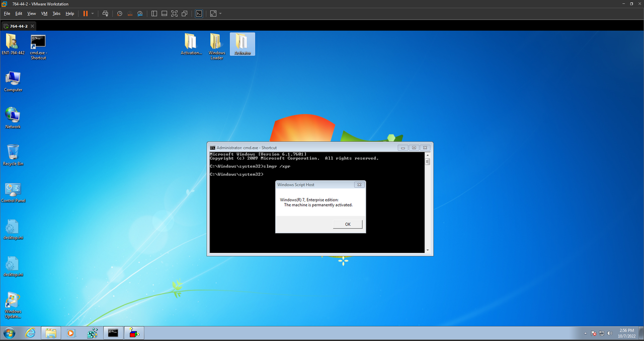This screenshot has width=644, height=341.
Task: Click the cmd window scrollbar up arrow
Action: [x=428, y=155]
